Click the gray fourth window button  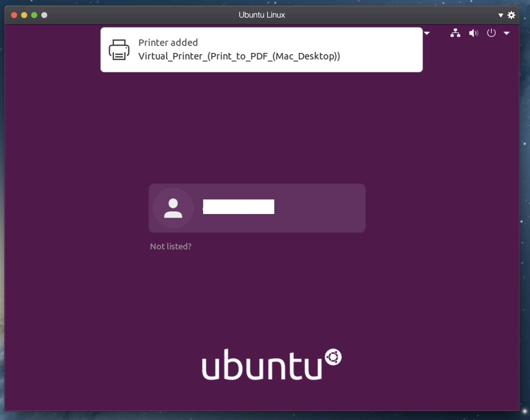[x=44, y=15]
